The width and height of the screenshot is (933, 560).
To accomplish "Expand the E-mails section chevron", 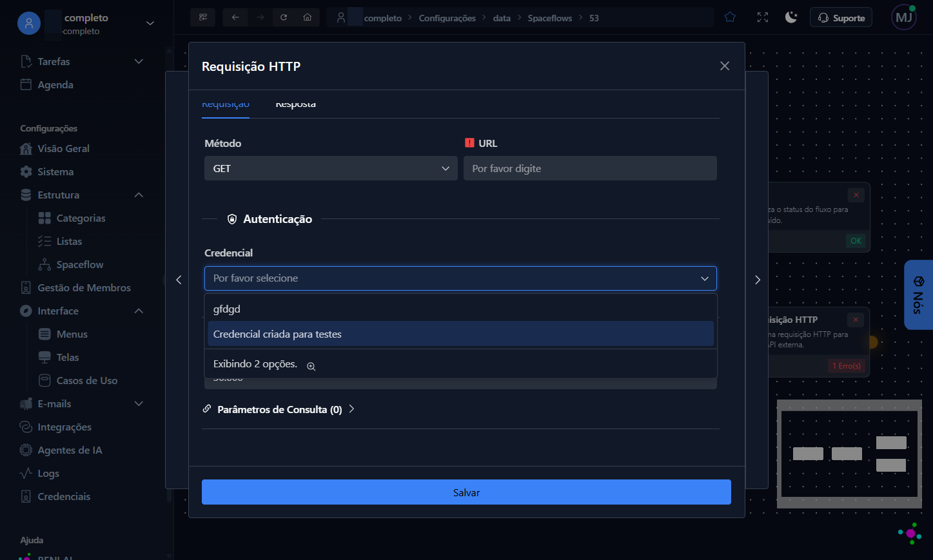I will coord(139,403).
